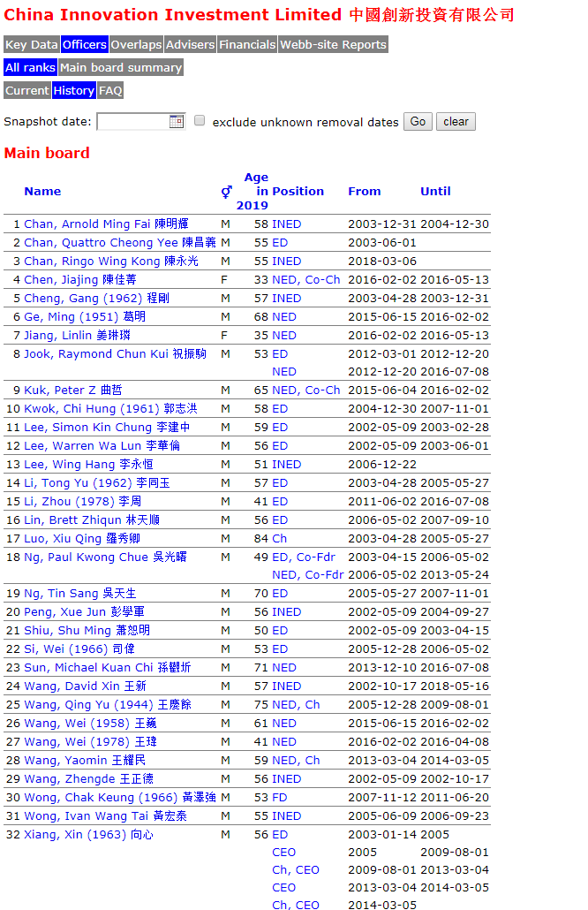
Task: Open Wang, Wei (1978) profile link
Action: (x=90, y=742)
